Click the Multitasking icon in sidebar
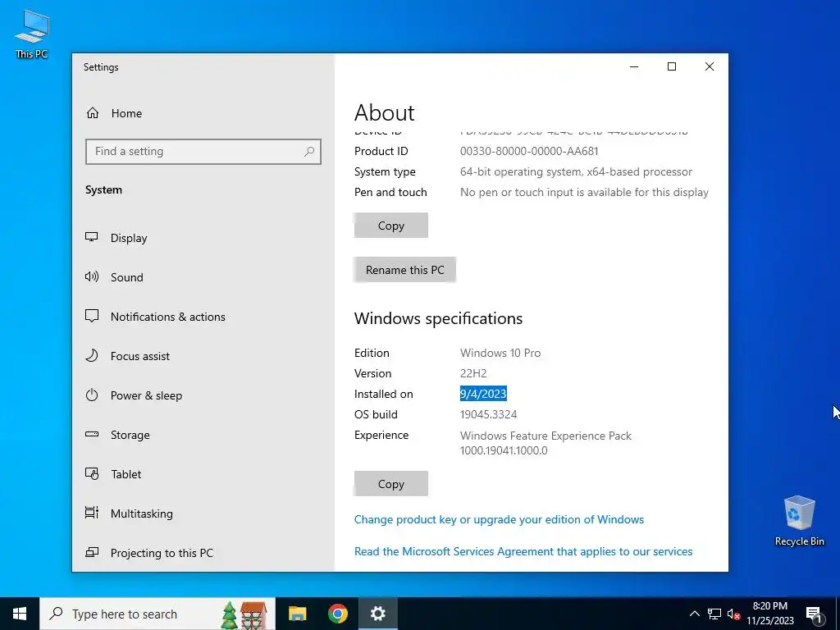This screenshot has width=840, height=630. pyautogui.click(x=92, y=513)
